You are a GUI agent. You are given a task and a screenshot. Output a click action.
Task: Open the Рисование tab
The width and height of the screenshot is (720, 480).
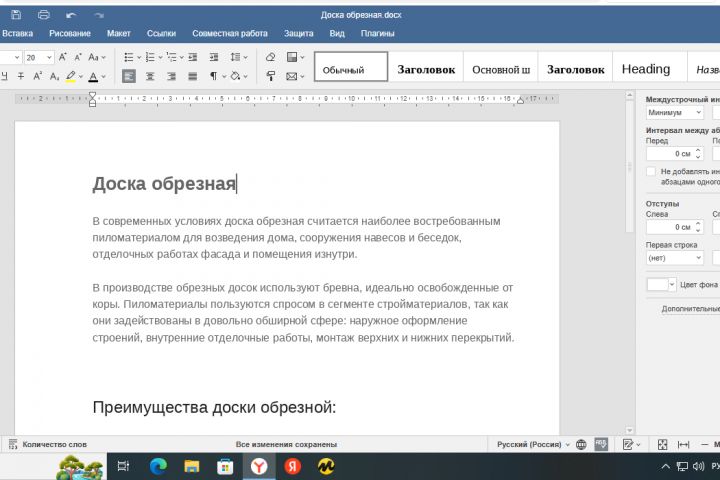coord(70,34)
